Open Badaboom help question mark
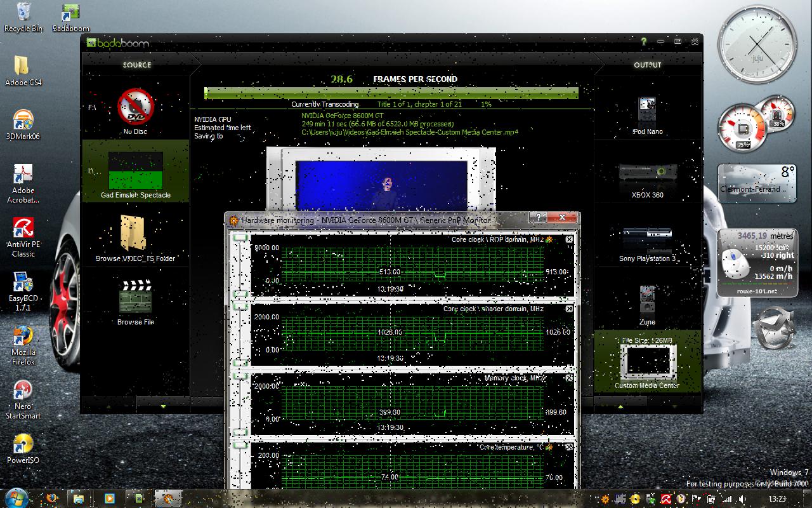This screenshot has width=812, height=508. click(x=643, y=41)
